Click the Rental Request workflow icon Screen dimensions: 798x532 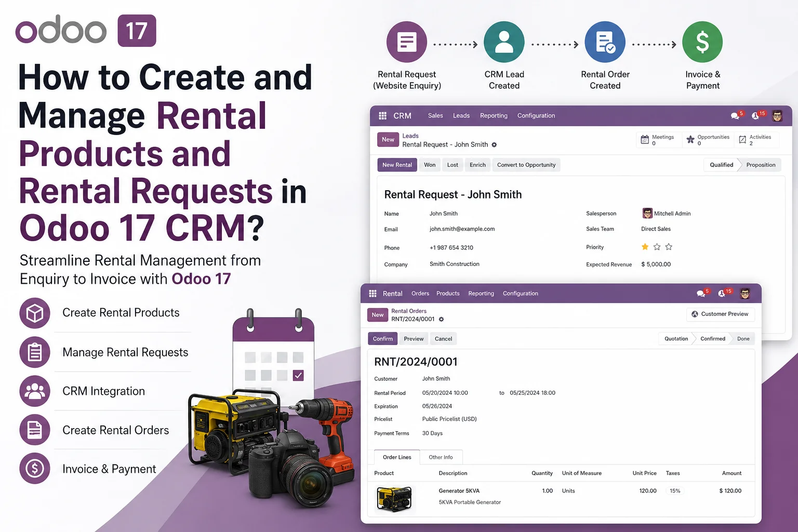[407, 42]
